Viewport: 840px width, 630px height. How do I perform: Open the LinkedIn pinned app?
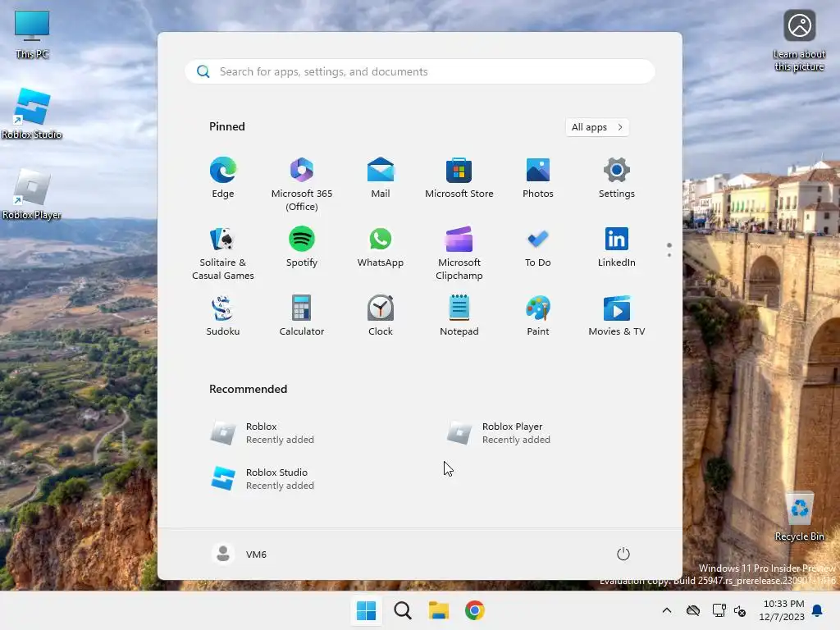point(617,247)
